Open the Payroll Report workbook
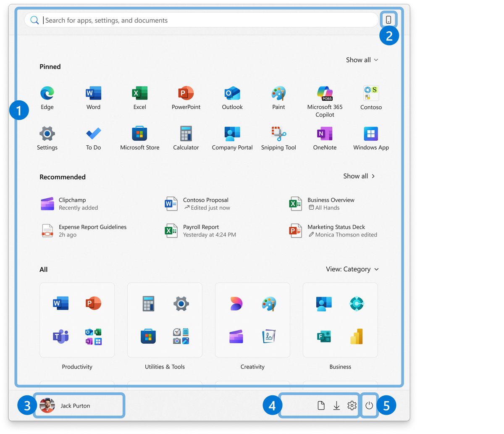504x434 pixels. pos(200,231)
